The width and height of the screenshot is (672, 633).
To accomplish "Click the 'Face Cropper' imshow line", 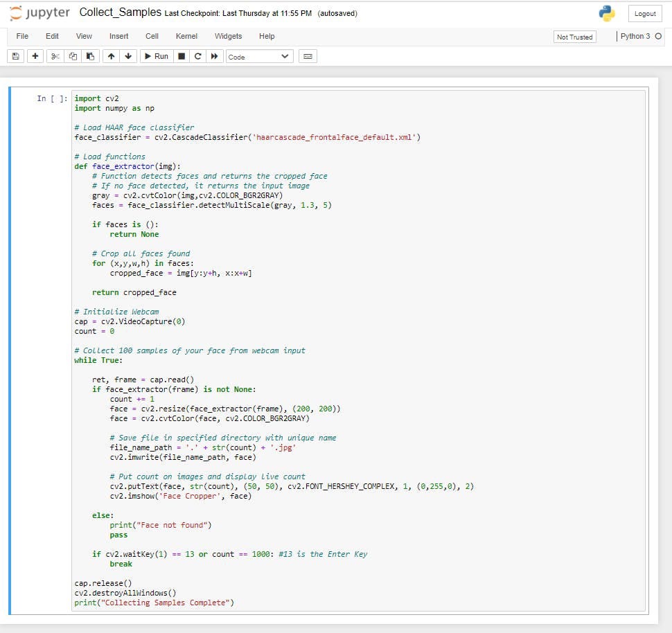I will tap(180, 497).
